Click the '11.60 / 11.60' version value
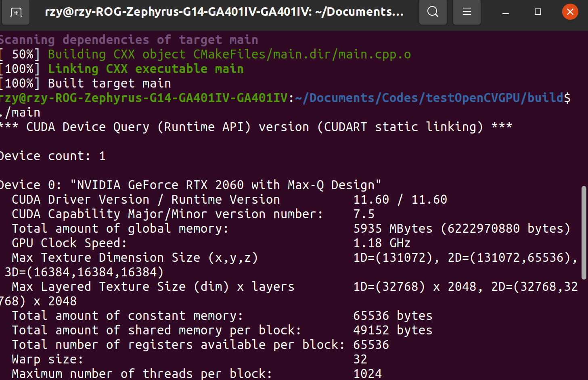 tap(400, 199)
